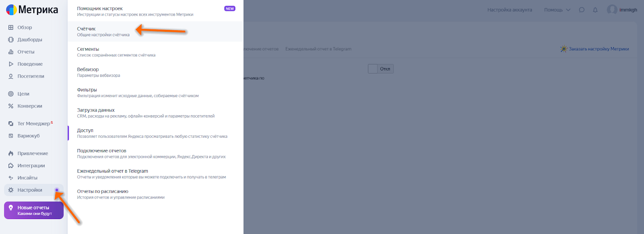Select the Доступ menu entry
This screenshot has width=644, height=234.
(155, 133)
